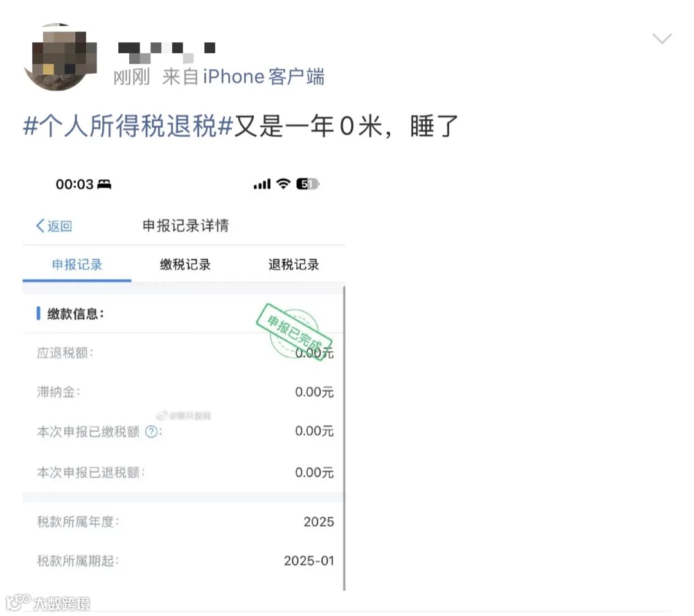Click the vertical scrollbar beside the records

pyautogui.click(x=344, y=438)
